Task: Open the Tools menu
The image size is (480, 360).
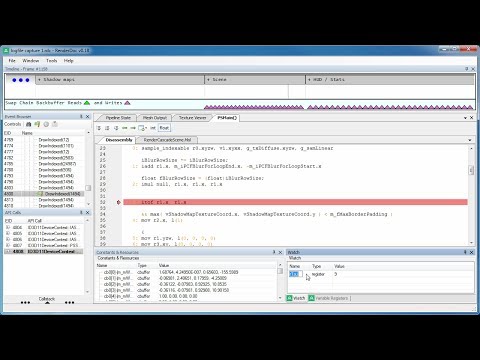Action: [52, 61]
